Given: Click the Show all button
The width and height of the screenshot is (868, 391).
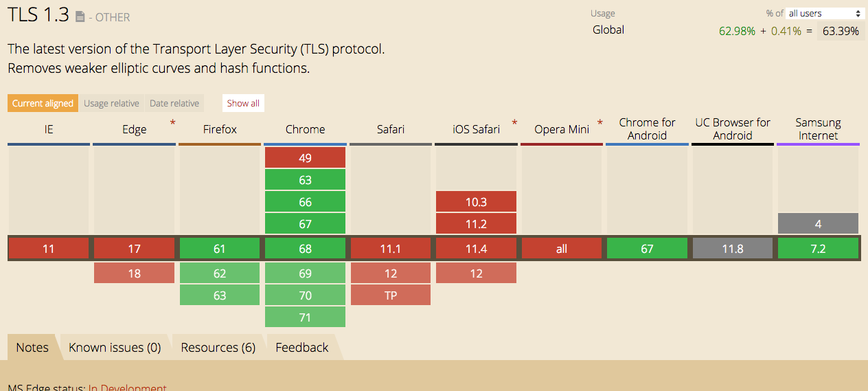Looking at the screenshot, I should [x=243, y=103].
